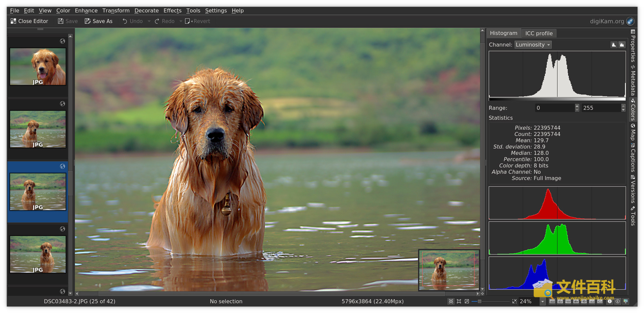Open the Metadata sidebar tab
This screenshot has height=313, width=644.
pos(633,81)
